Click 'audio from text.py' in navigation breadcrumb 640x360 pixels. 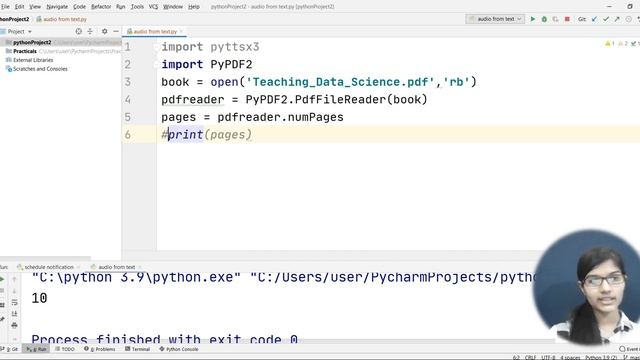(x=62, y=19)
